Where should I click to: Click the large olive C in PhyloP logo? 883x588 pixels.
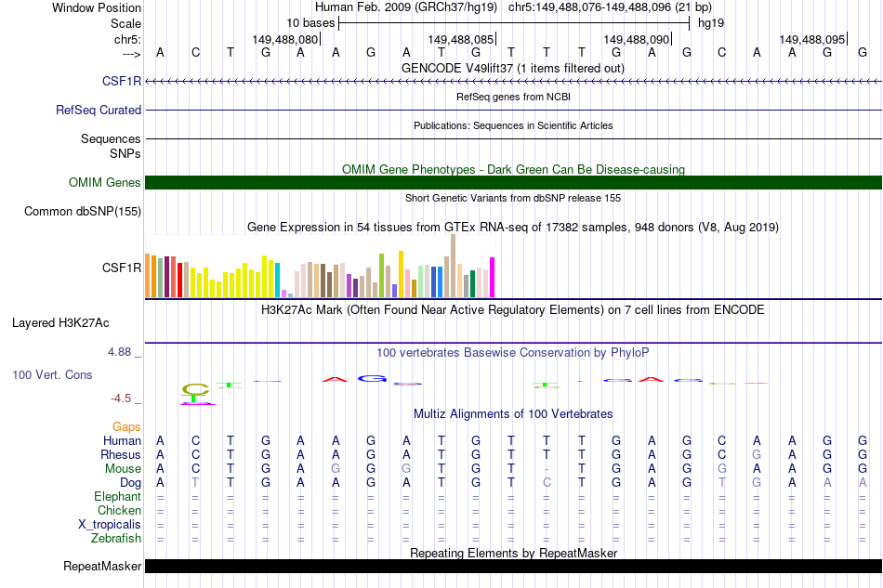point(195,388)
